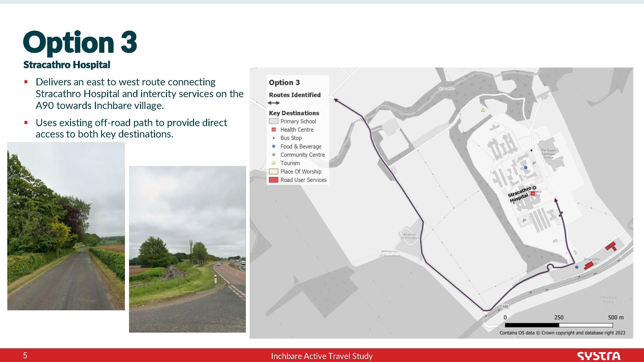Click the Place Of Worship legend swatch
This screenshot has height=362, width=644.
pos(273,171)
